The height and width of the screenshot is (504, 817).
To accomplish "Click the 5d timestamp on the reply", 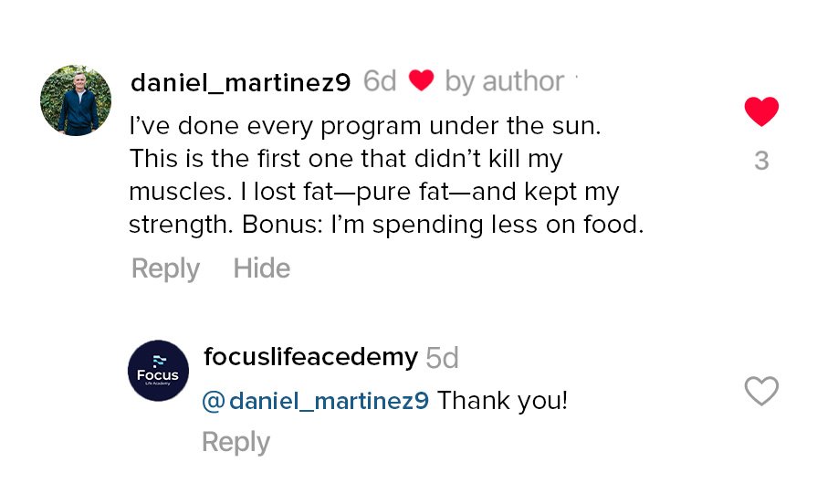I will click(443, 358).
